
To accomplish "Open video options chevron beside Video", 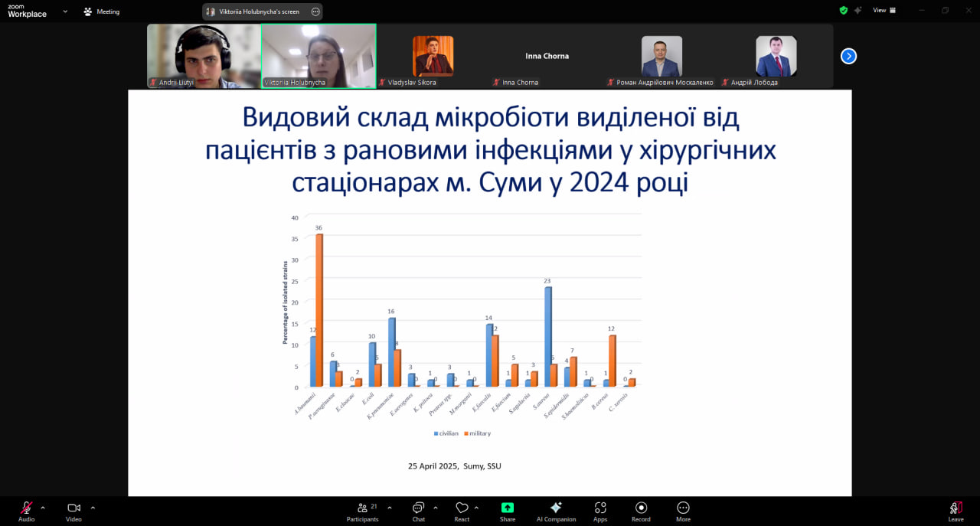I will tap(93, 508).
